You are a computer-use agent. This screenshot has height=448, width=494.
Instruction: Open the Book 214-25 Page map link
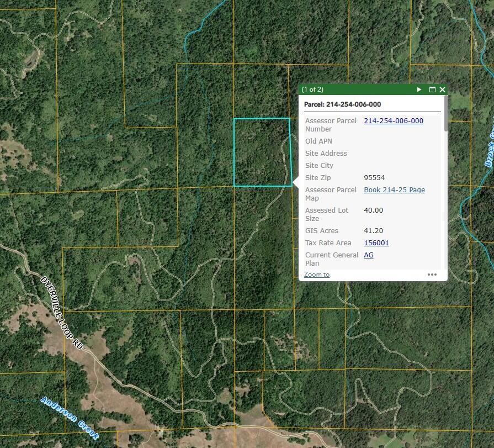click(395, 190)
